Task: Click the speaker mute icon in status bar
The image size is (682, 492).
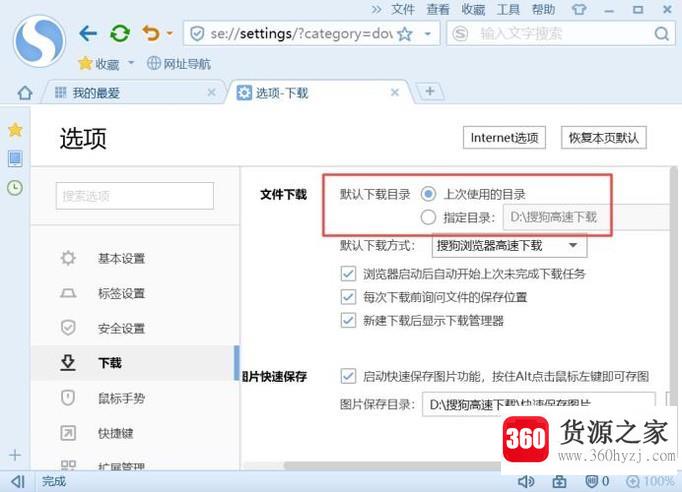Action: 526,481
